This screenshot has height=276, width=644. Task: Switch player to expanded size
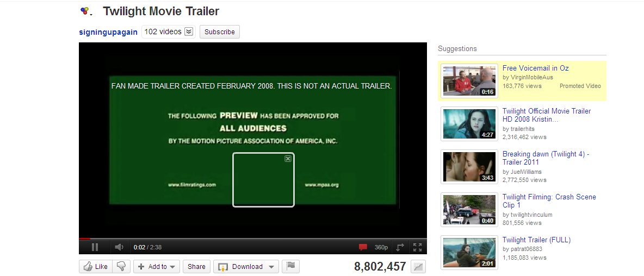[x=400, y=247]
